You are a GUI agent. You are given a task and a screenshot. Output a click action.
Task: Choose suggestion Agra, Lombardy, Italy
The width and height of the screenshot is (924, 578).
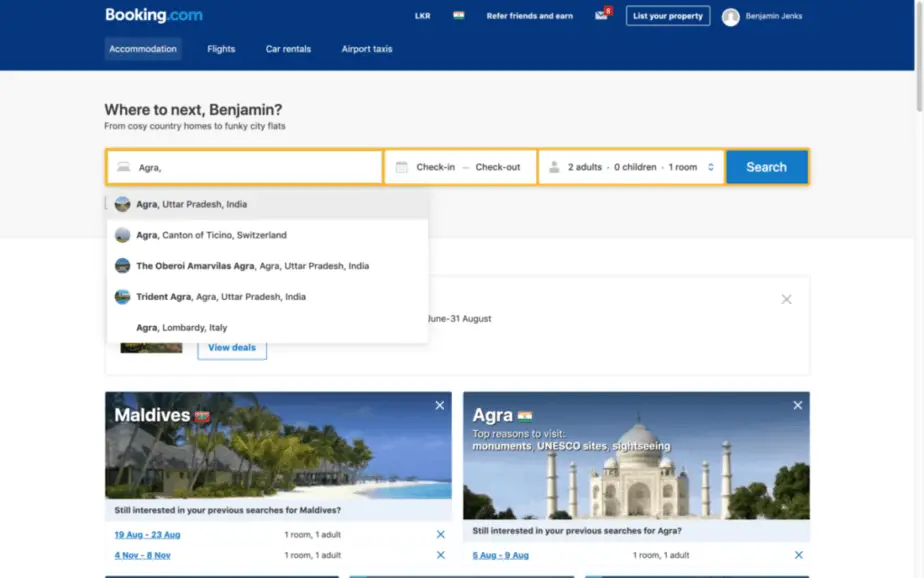268,327
